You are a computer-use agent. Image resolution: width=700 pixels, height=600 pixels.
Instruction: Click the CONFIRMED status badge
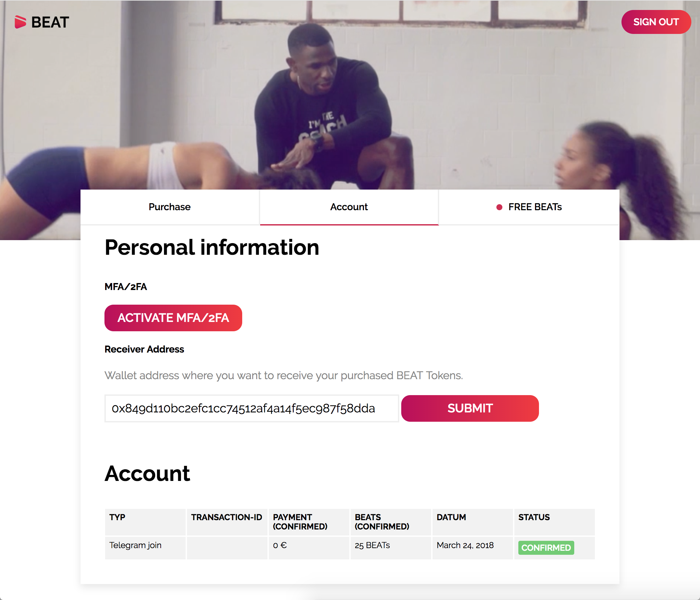546,548
